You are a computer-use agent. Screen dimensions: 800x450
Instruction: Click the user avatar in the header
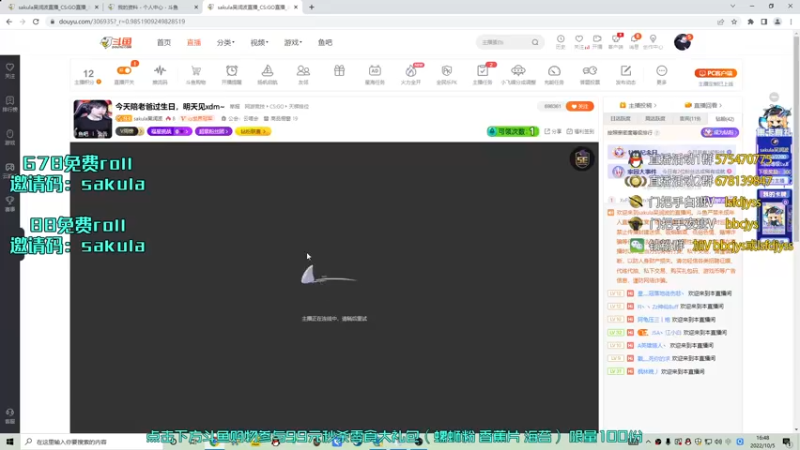pyautogui.click(x=682, y=42)
